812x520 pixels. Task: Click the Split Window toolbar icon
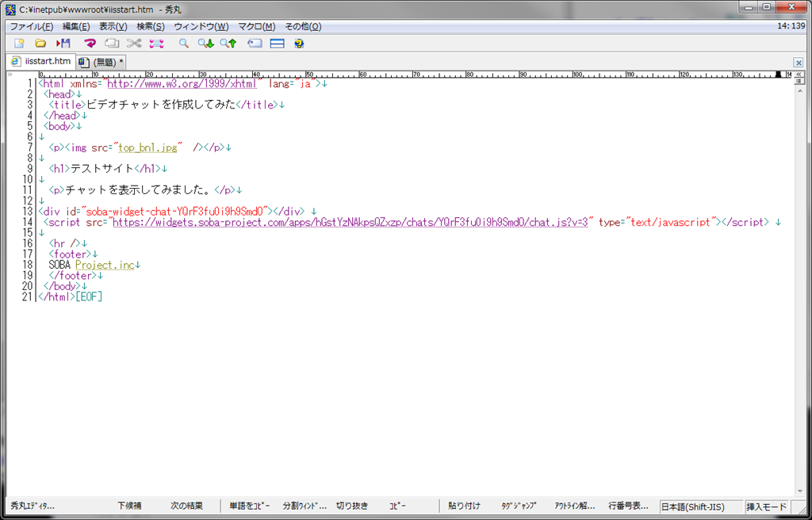point(278,44)
